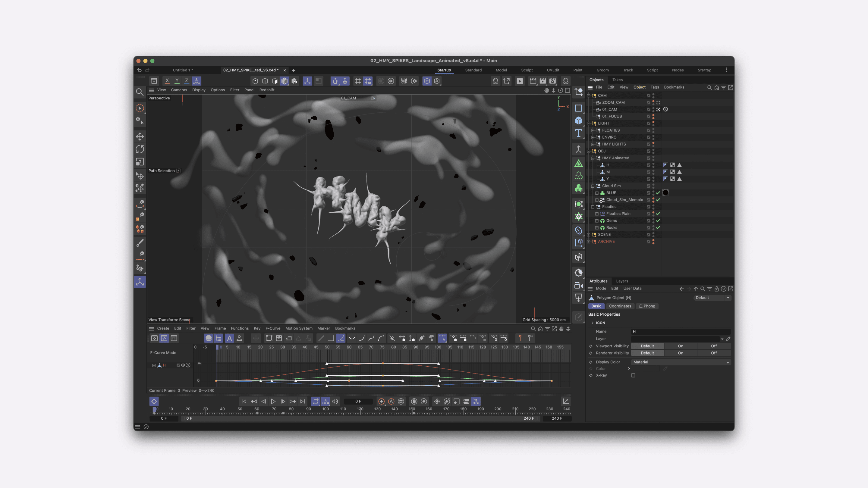Open the Coordinates attribute tab
Image resolution: width=868 pixels, height=488 pixels.
coord(620,306)
